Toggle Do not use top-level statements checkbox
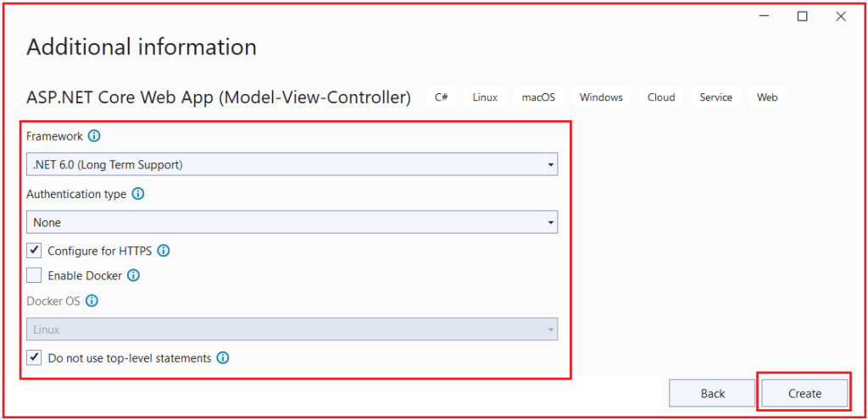 [x=34, y=358]
